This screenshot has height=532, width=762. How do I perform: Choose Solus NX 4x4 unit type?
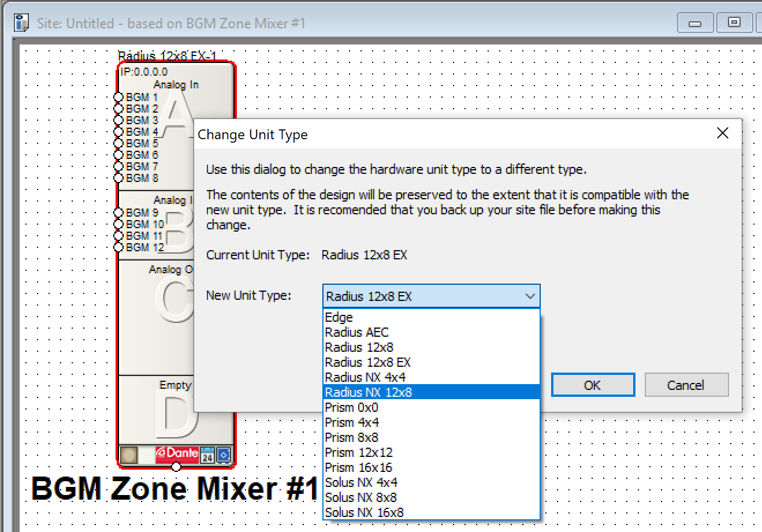[x=431, y=482]
